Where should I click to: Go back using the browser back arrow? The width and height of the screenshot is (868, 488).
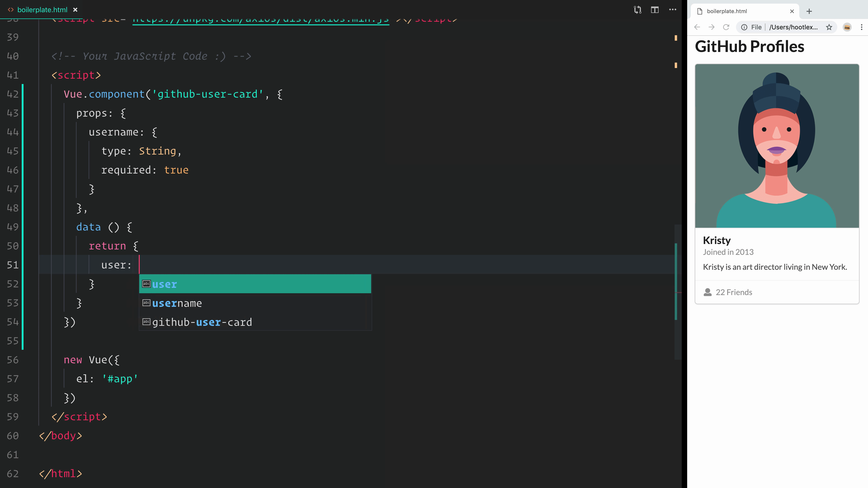point(697,27)
